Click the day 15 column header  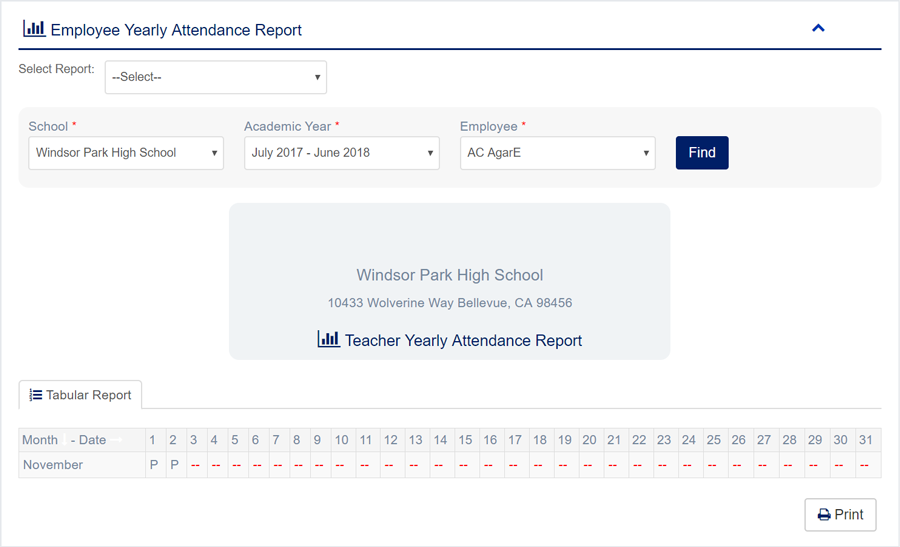click(x=465, y=440)
